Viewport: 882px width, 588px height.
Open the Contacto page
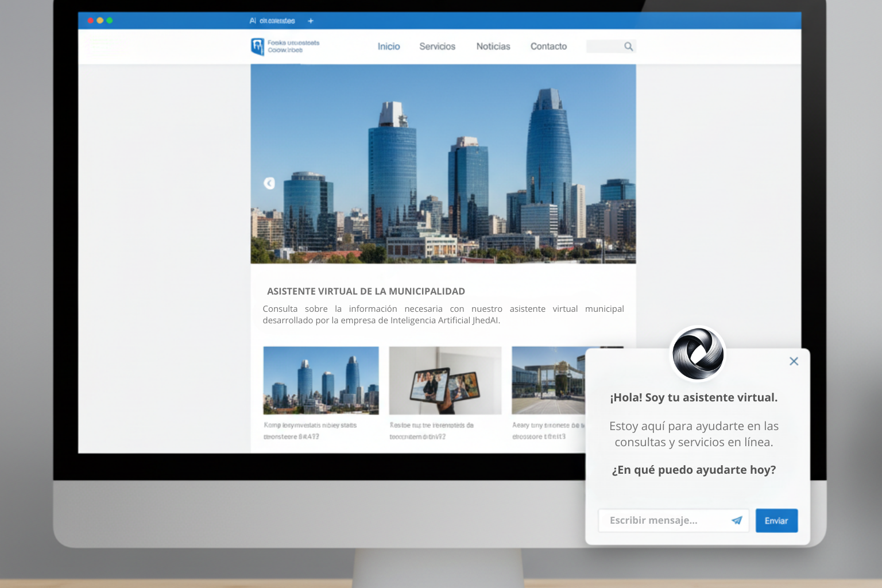tap(548, 47)
